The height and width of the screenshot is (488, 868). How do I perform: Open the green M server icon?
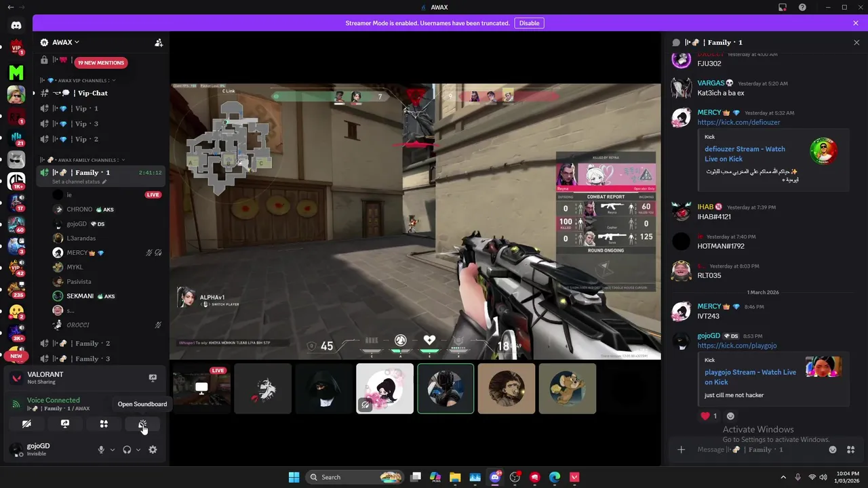(16, 72)
